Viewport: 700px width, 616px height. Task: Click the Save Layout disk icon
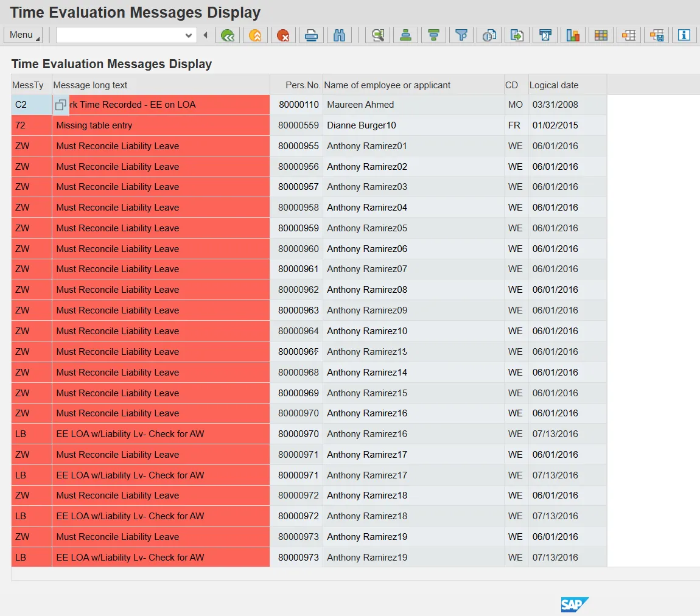(x=657, y=35)
